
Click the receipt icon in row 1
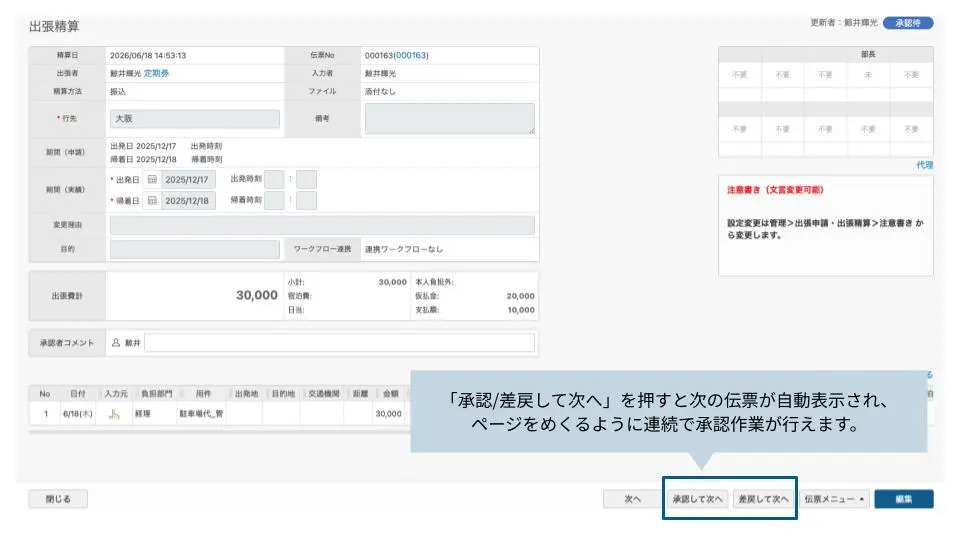(114, 414)
